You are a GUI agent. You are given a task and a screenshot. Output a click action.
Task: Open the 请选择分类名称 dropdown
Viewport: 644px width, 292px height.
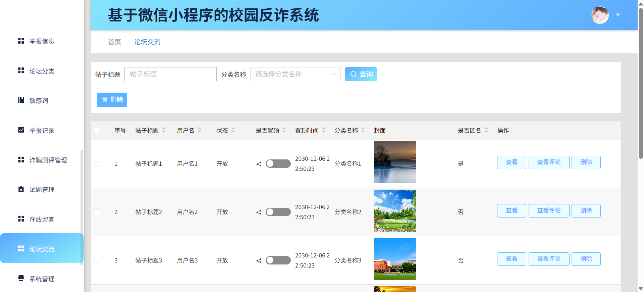pyautogui.click(x=296, y=74)
